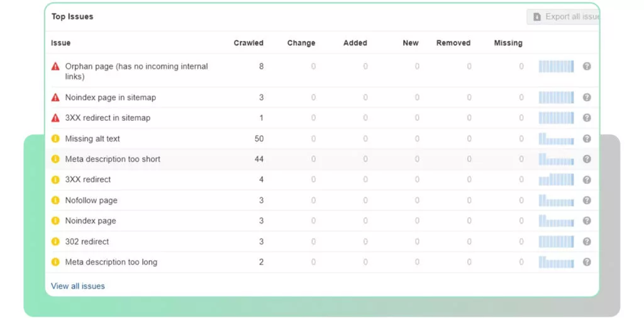644x318 pixels.
Task: Click crawled count 1 for 3XX redirect in sitemap
Action: (x=261, y=118)
